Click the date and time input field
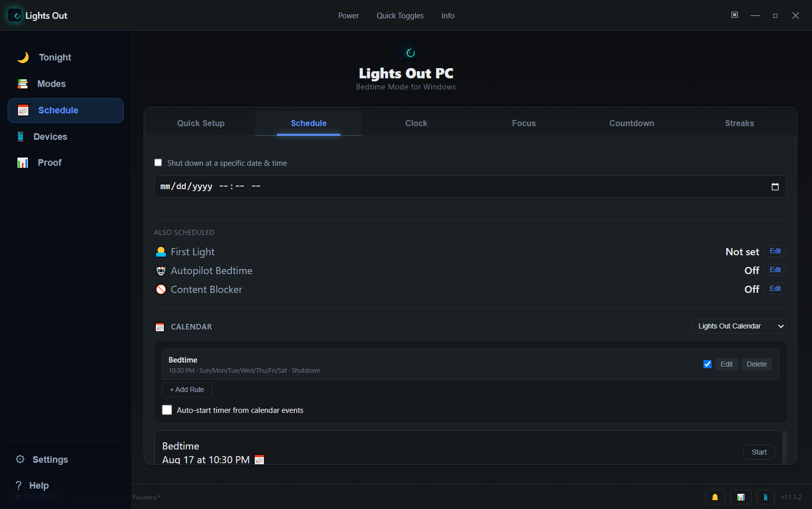Image resolution: width=812 pixels, height=509 pixels. pyautogui.click(x=470, y=186)
